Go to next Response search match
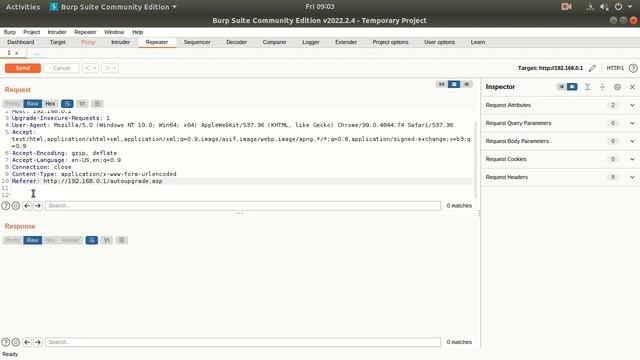The image size is (640, 360). pos(38,342)
